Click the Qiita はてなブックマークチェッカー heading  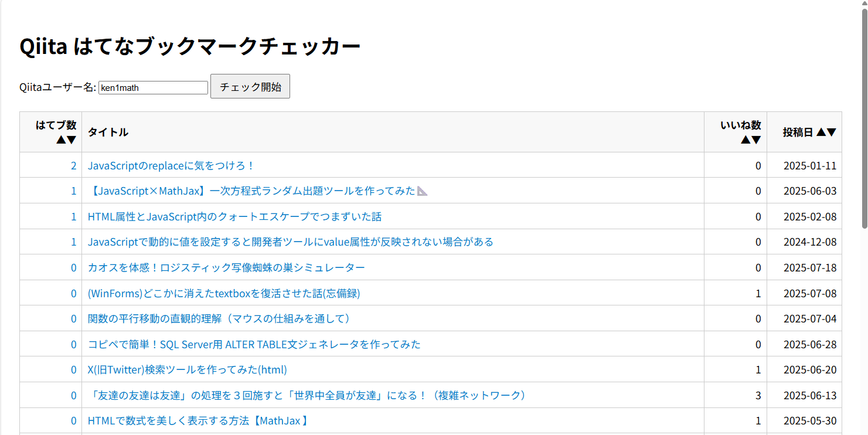click(190, 46)
